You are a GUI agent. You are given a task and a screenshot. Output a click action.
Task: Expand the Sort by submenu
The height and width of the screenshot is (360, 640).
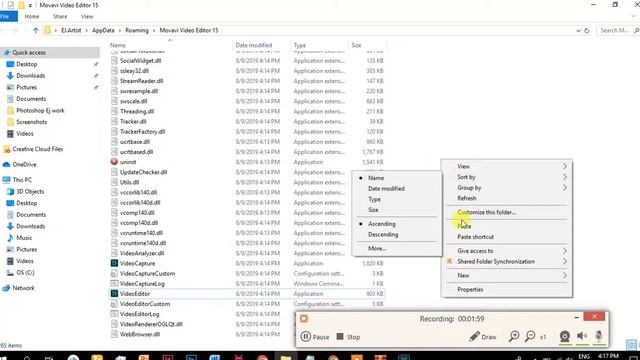tap(507, 177)
